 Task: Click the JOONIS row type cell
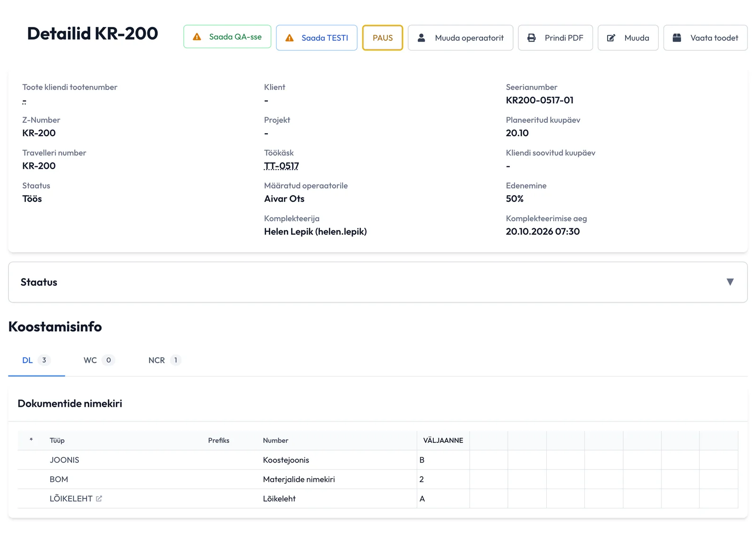[64, 460]
